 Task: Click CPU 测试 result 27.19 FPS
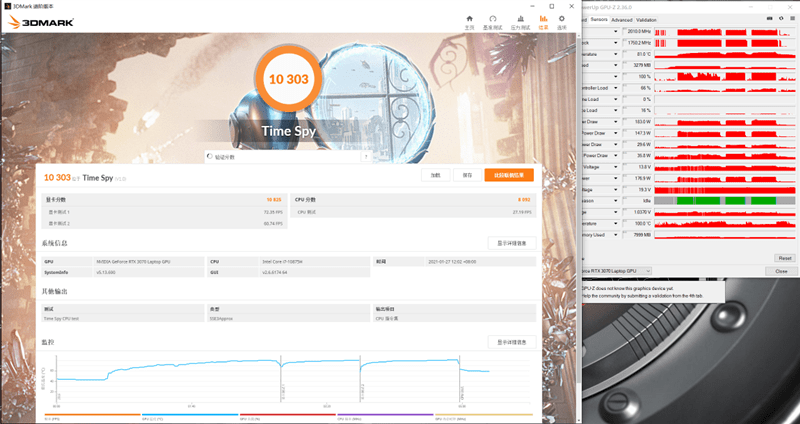522,212
